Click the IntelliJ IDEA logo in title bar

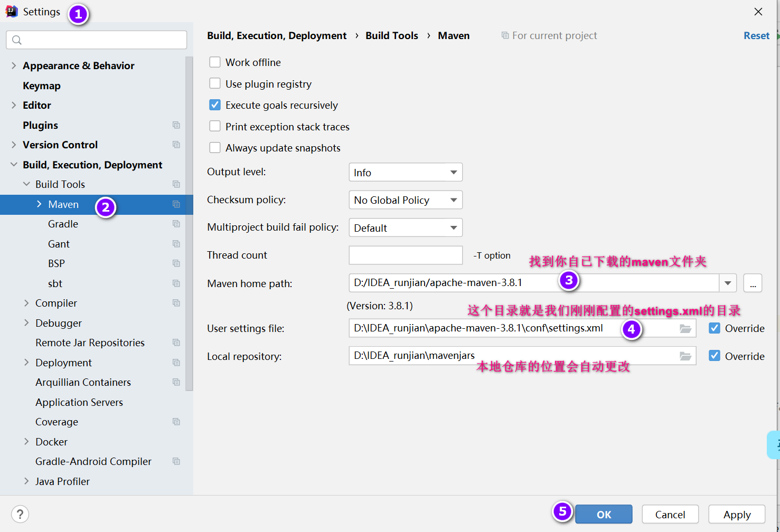[12, 12]
